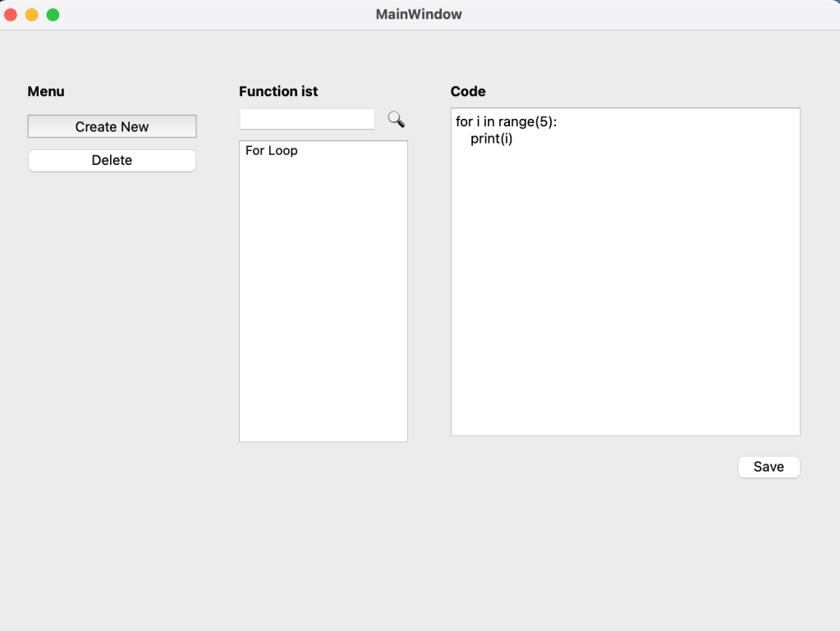Place cursor on the 'for i in range(5):' line
The height and width of the screenshot is (631, 840).
point(506,122)
